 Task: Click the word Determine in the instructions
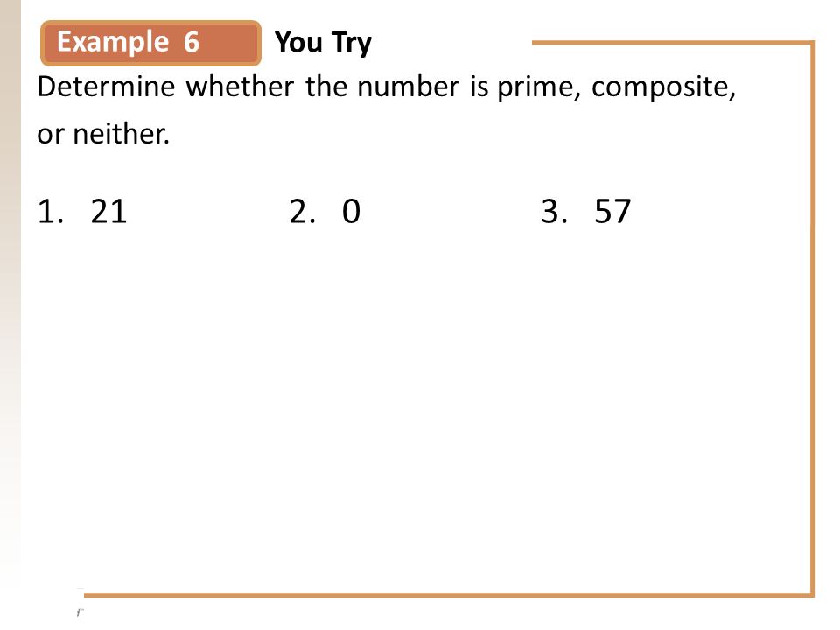(106, 87)
